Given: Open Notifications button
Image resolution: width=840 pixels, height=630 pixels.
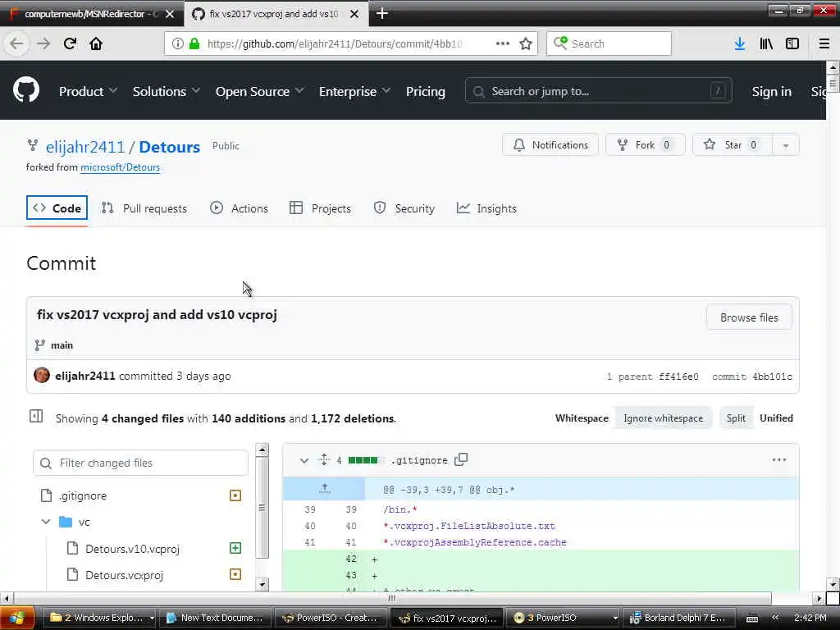Looking at the screenshot, I should pyautogui.click(x=550, y=144).
